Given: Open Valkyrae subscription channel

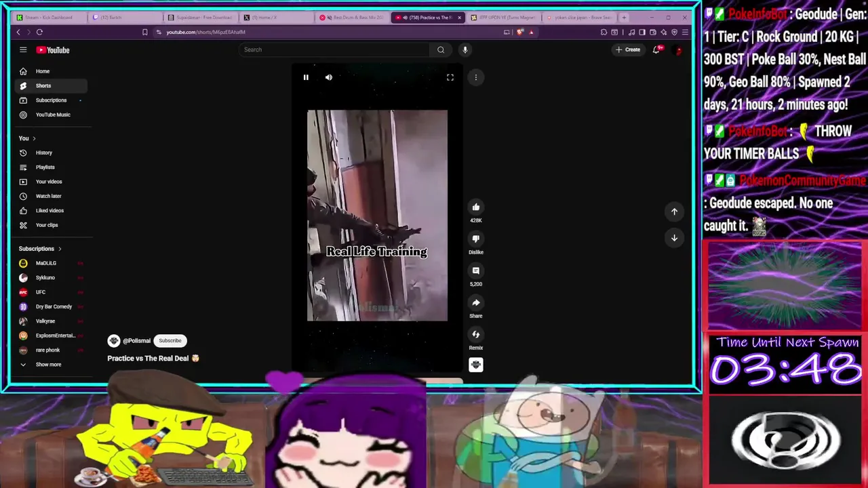Looking at the screenshot, I should pos(51,321).
